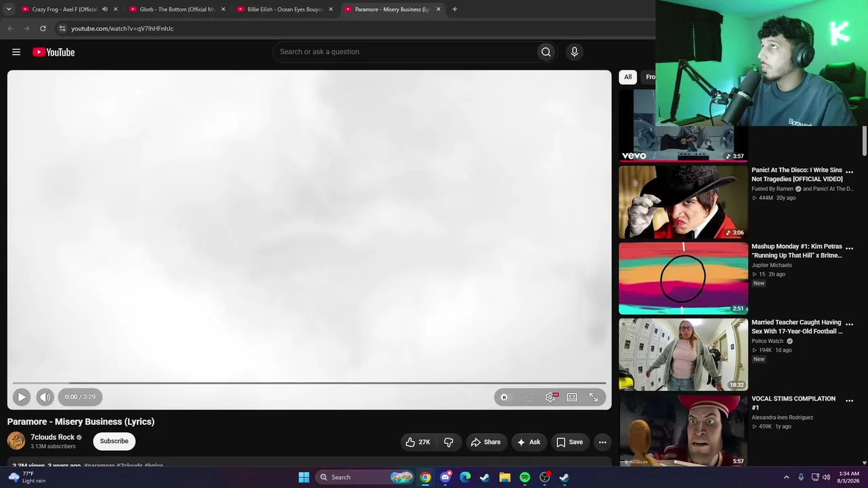868x488 pixels.
Task: Open the Mashup Monday #1 thumbnail
Action: click(x=684, y=279)
